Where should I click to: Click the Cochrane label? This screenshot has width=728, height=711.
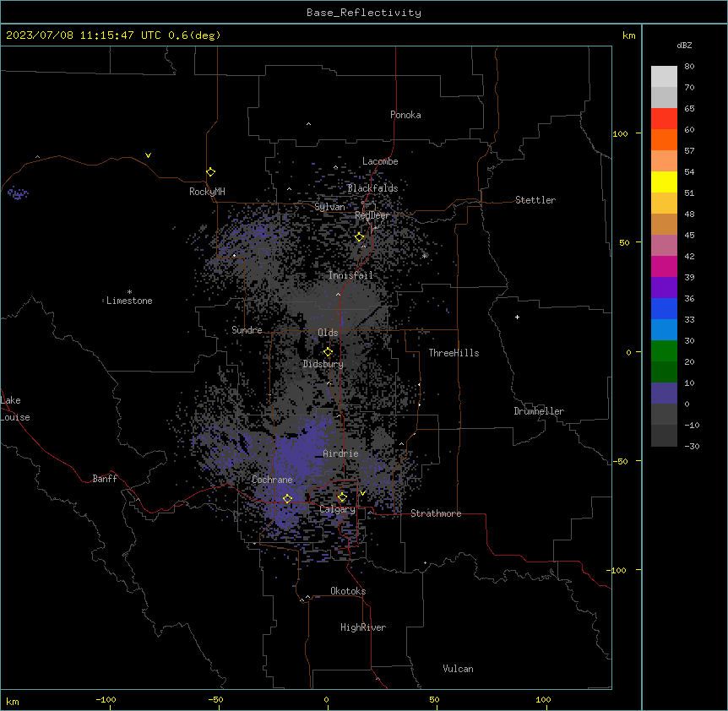tap(272, 480)
